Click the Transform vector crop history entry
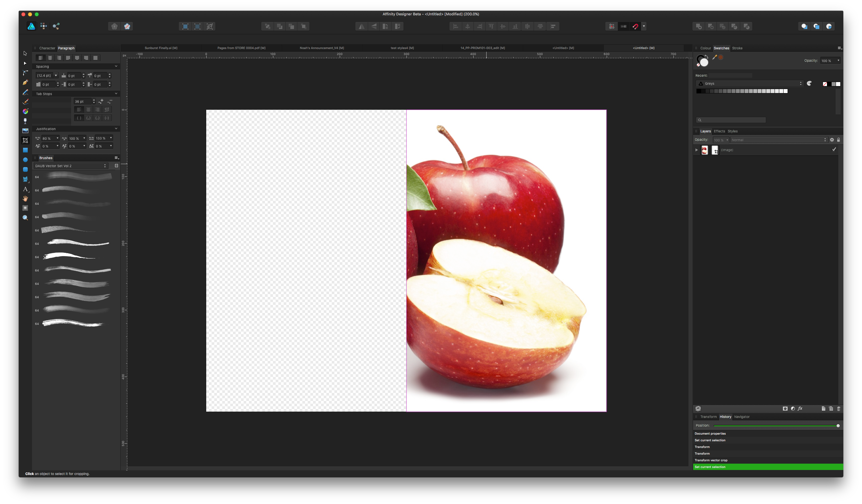Image resolution: width=862 pixels, height=504 pixels. coord(768,460)
